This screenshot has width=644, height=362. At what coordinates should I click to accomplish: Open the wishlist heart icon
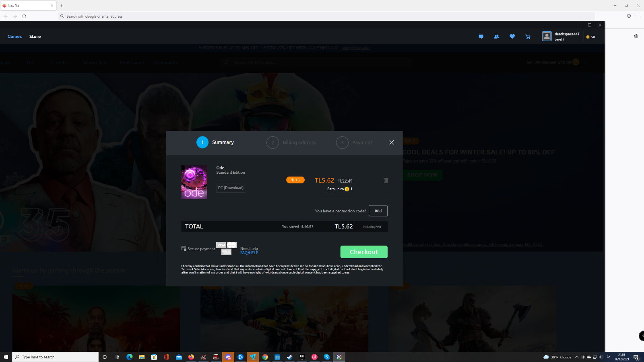coord(512,37)
